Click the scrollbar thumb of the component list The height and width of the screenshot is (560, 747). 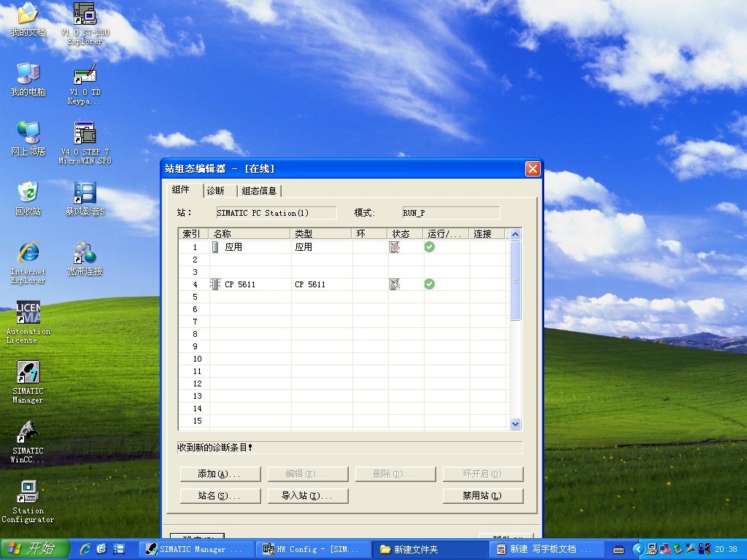tap(515, 281)
